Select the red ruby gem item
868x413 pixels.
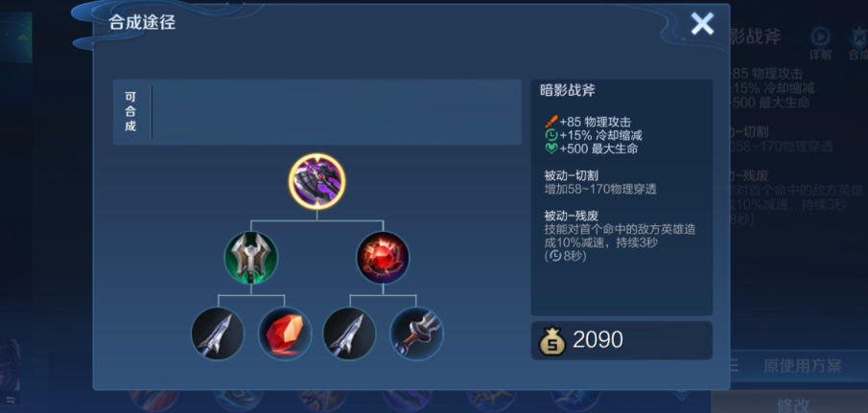[x=285, y=333]
